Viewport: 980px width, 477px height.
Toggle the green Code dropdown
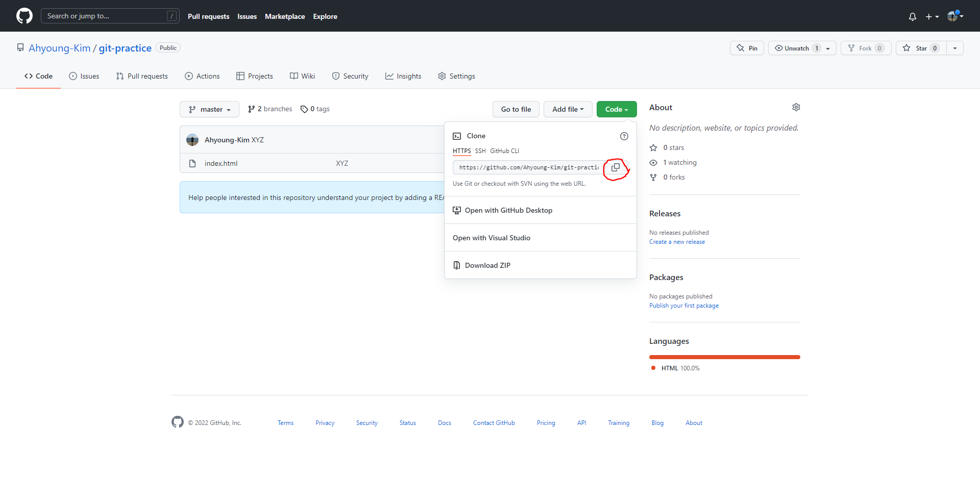tap(617, 109)
